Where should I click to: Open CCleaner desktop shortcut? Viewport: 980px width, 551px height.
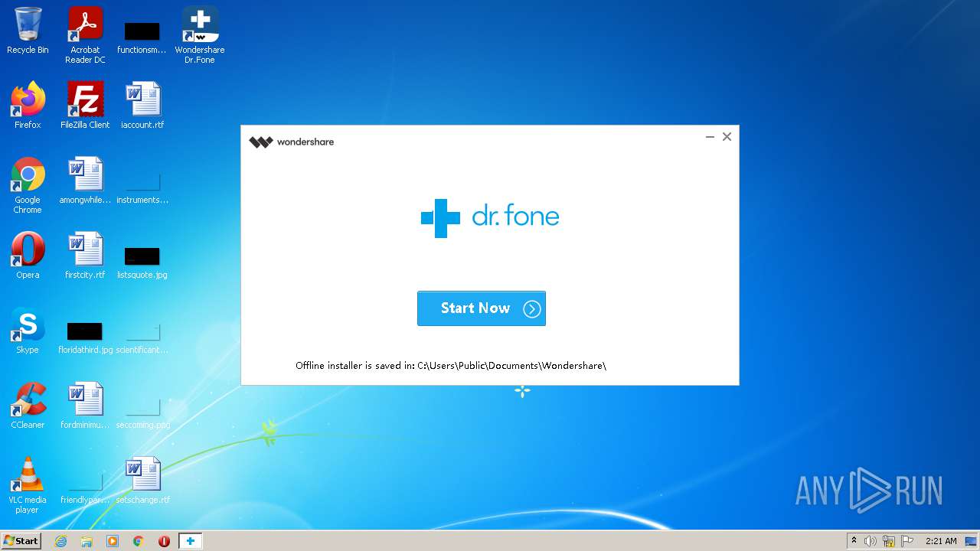pos(28,406)
